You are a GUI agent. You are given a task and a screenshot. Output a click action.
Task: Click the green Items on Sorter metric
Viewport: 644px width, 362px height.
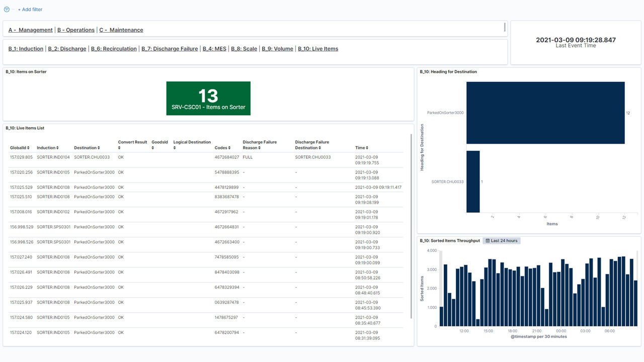tap(208, 99)
